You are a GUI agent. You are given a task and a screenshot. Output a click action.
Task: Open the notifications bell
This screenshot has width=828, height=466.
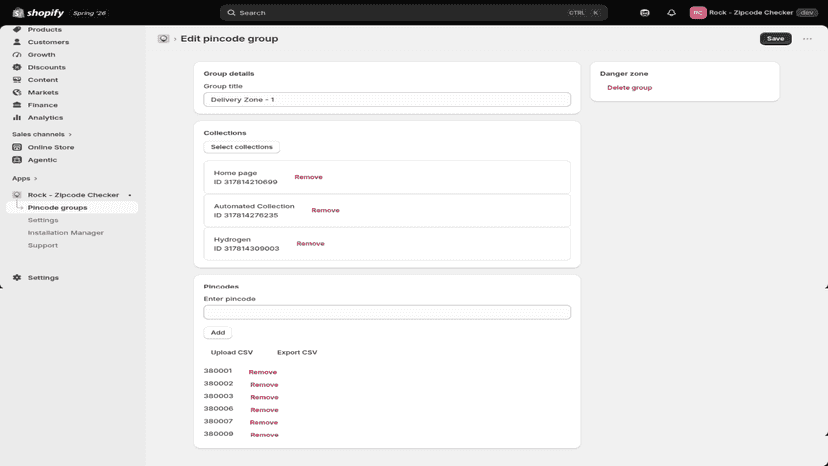[x=671, y=13]
